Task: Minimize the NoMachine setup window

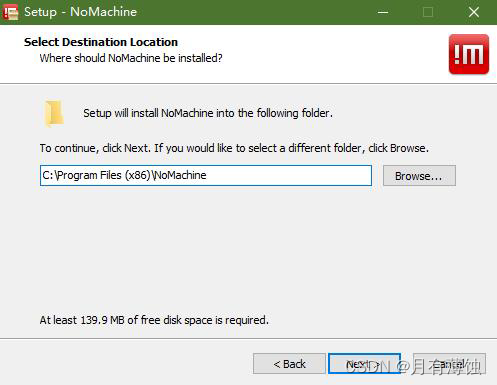Action: click(x=383, y=12)
